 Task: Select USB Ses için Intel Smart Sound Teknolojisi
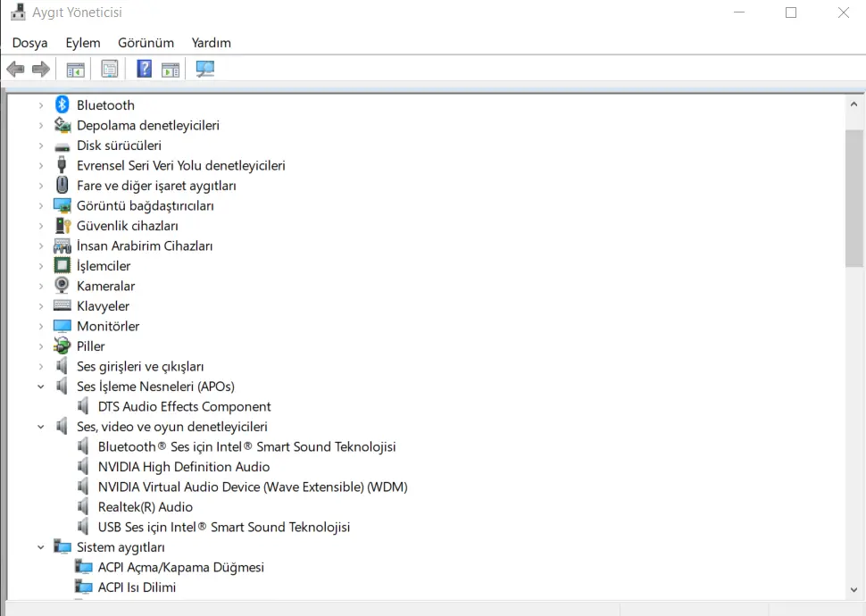point(224,527)
